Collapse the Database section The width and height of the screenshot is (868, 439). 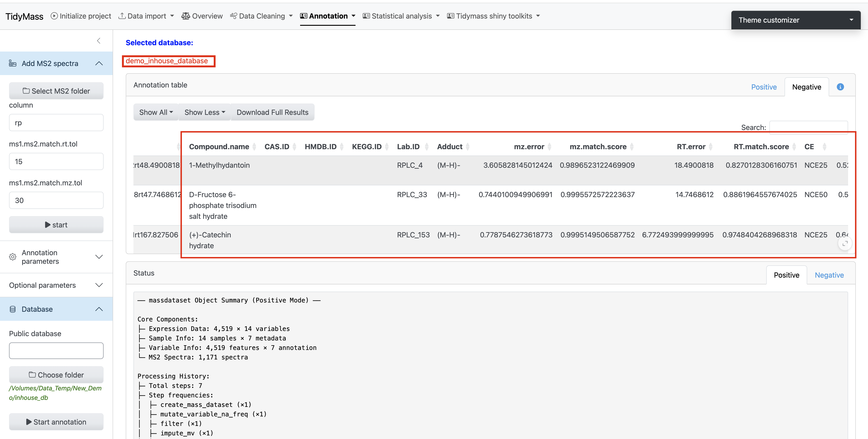(x=56, y=309)
